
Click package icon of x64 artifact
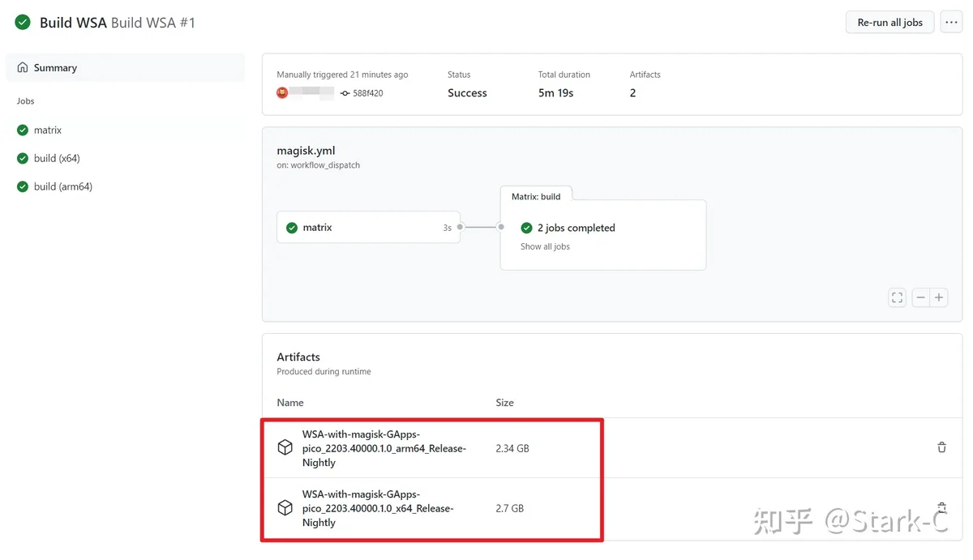285,508
